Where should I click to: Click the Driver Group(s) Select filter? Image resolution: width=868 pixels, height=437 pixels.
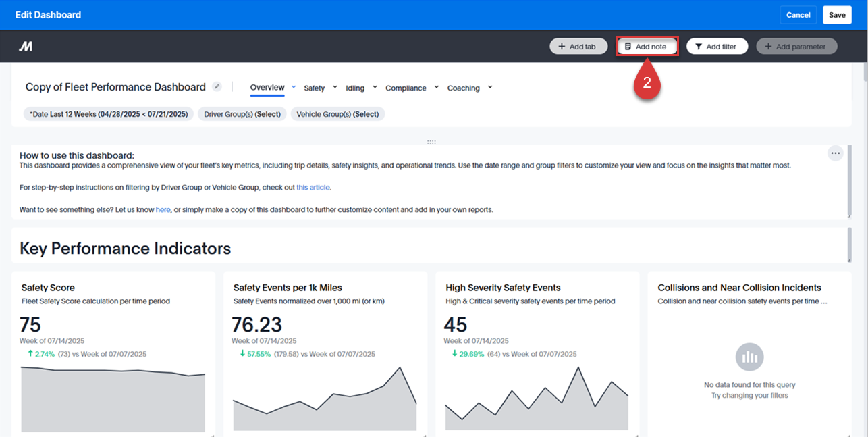[x=242, y=113]
